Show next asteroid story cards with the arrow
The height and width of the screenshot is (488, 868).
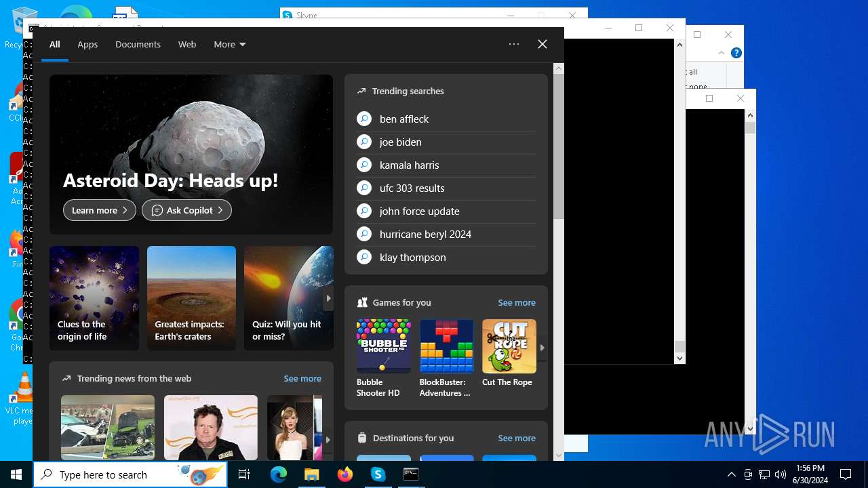coord(328,298)
